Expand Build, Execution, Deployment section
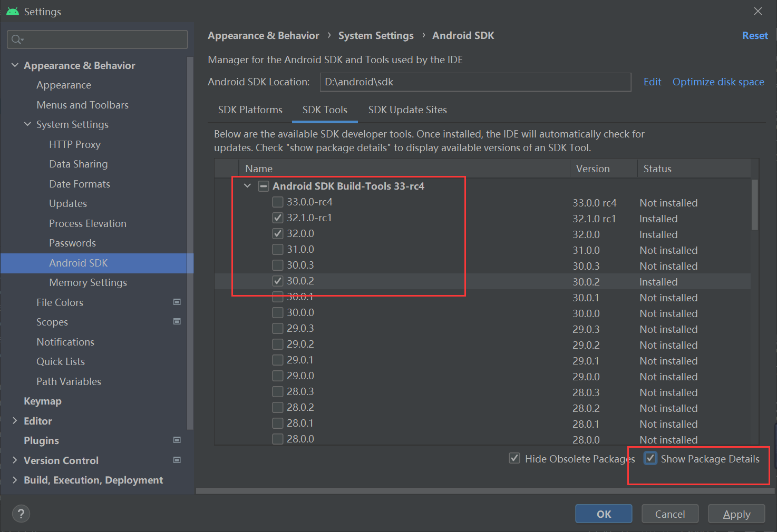Image resolution: width=777 pixels, height=532 pixels. point(14,479)
